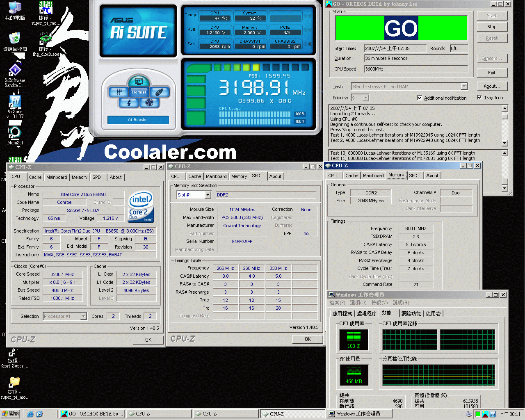
Task: Select the super_pi_mo shortcut with Super PI logo
Action: coord(46,13)
